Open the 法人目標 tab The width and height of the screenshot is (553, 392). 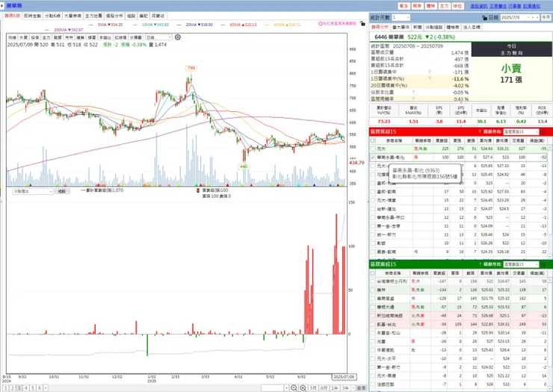472,27
